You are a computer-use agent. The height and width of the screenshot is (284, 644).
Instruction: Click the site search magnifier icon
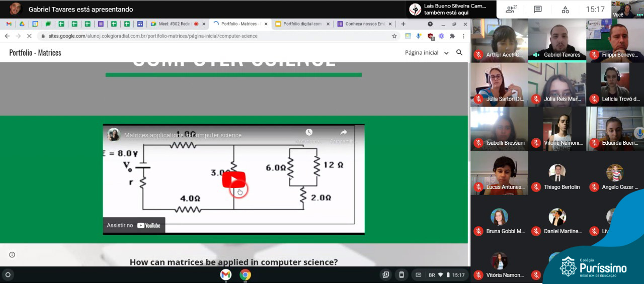coord(459,53)
